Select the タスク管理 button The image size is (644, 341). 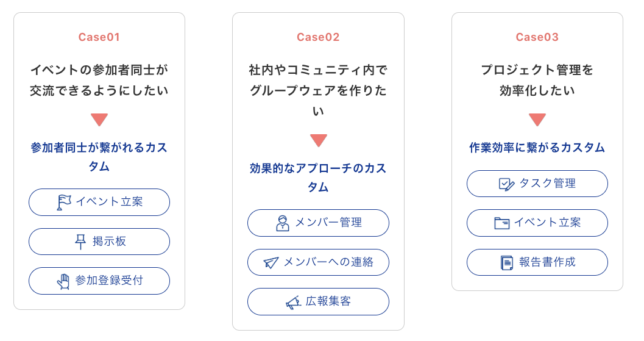[x=537, y=184]
